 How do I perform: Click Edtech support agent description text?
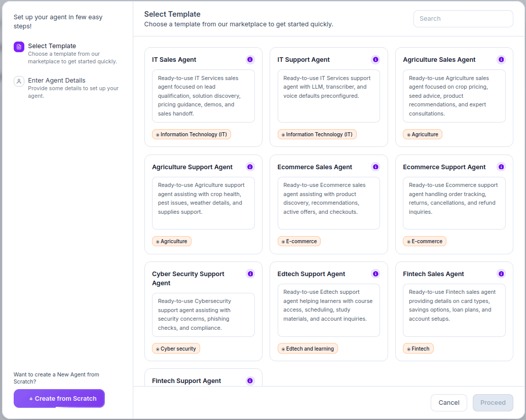328,306
